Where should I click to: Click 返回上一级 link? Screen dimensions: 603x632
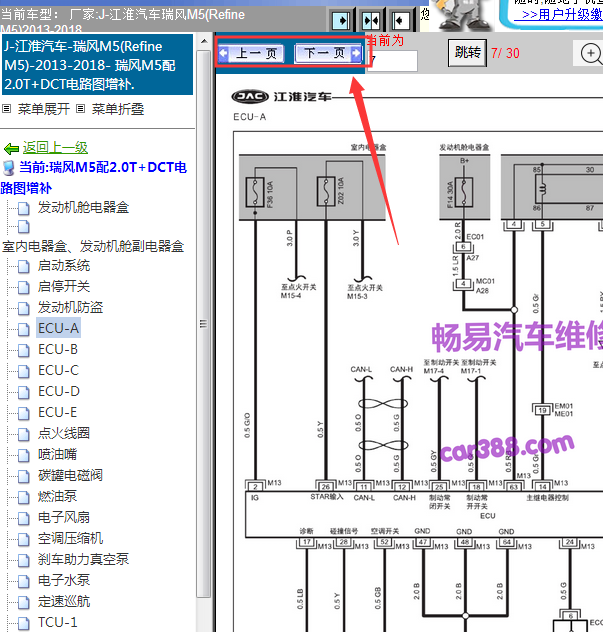(55, 148)
